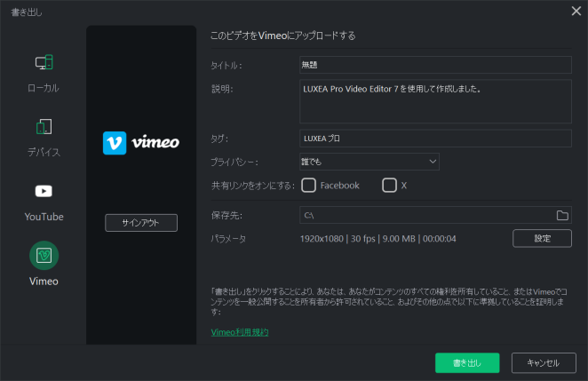Click the タグ input field
This screenshot has height=381, width=588.
click(x=435, y=139)
